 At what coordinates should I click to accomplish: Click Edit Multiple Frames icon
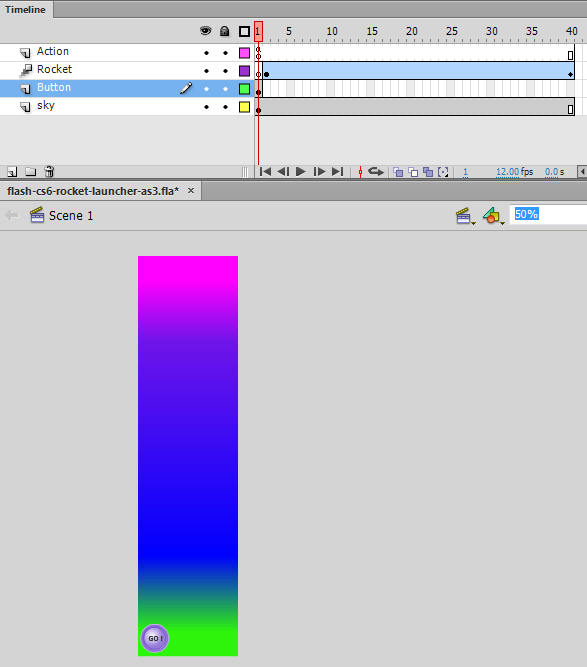pyautogui.click(x=428, y=172)
